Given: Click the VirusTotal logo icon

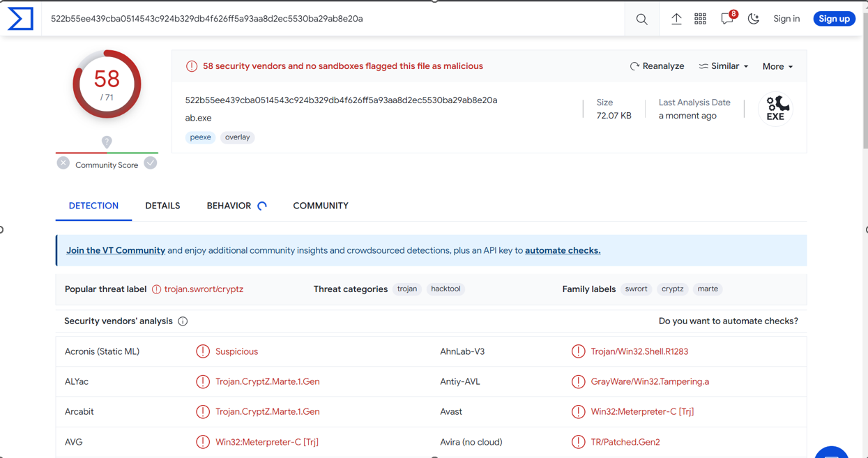Looking at the screenshot, I should coord(20,19).
